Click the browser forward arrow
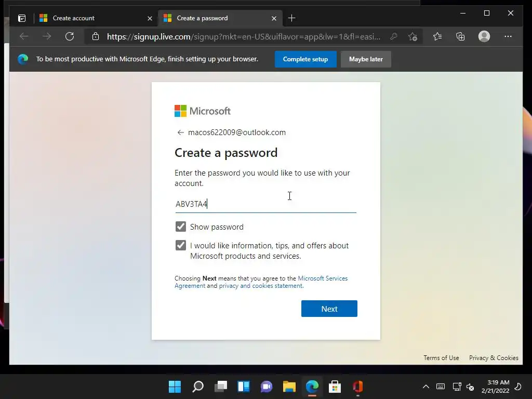 (47, 36)
